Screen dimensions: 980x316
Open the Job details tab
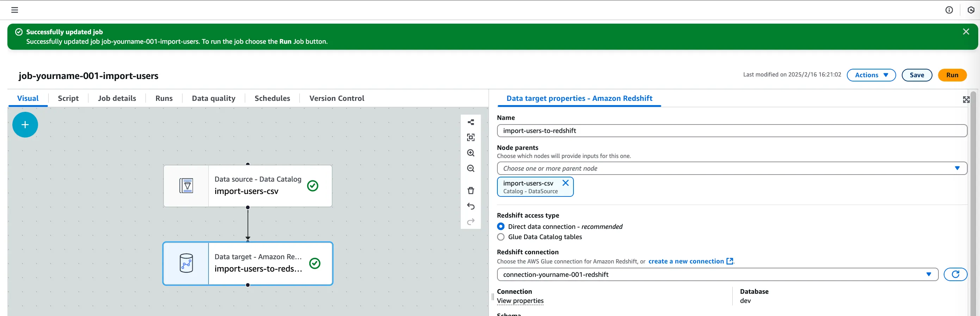(117, 98)
